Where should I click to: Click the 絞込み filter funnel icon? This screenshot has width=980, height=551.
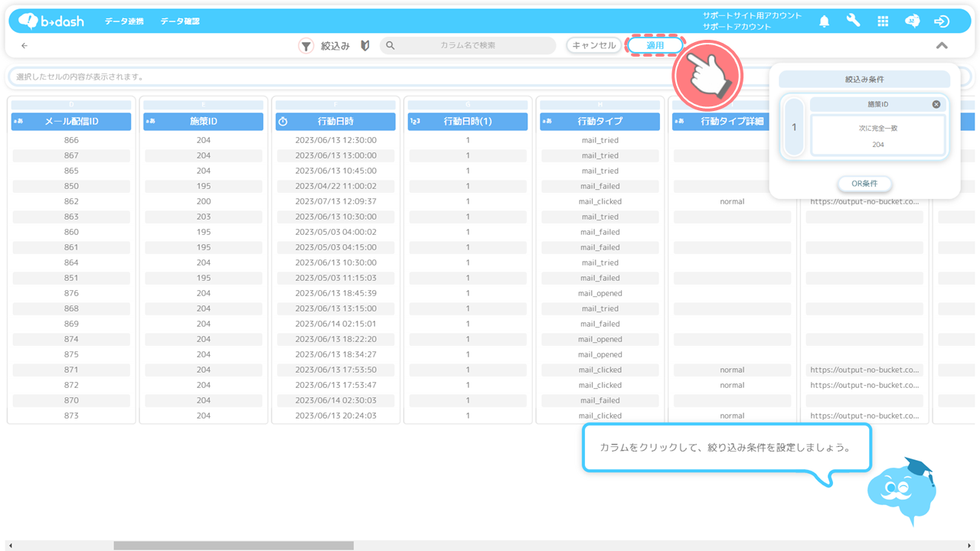[x=306, y=46]
